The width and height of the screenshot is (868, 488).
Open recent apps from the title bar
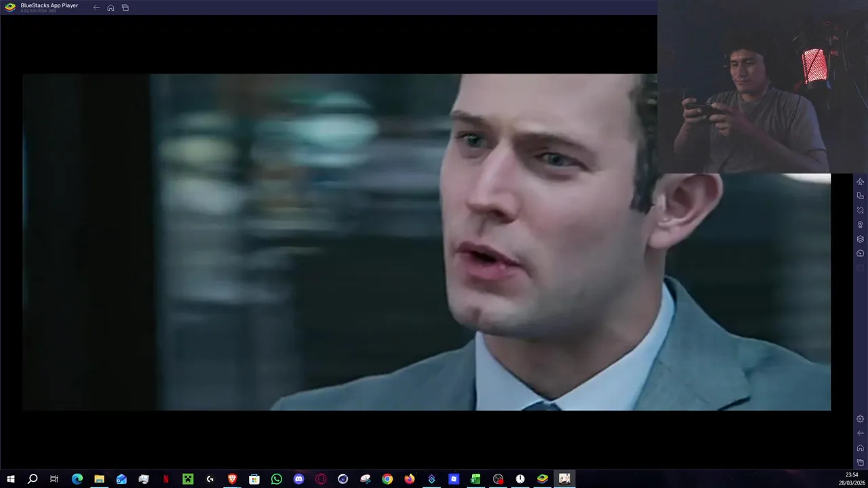tap(125, 7)
